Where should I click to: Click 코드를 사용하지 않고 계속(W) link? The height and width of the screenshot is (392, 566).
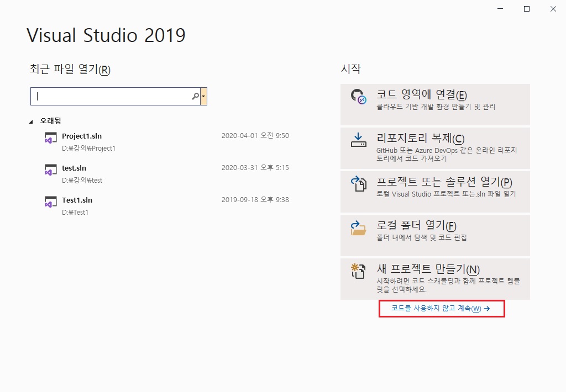(x=441, y=308)
